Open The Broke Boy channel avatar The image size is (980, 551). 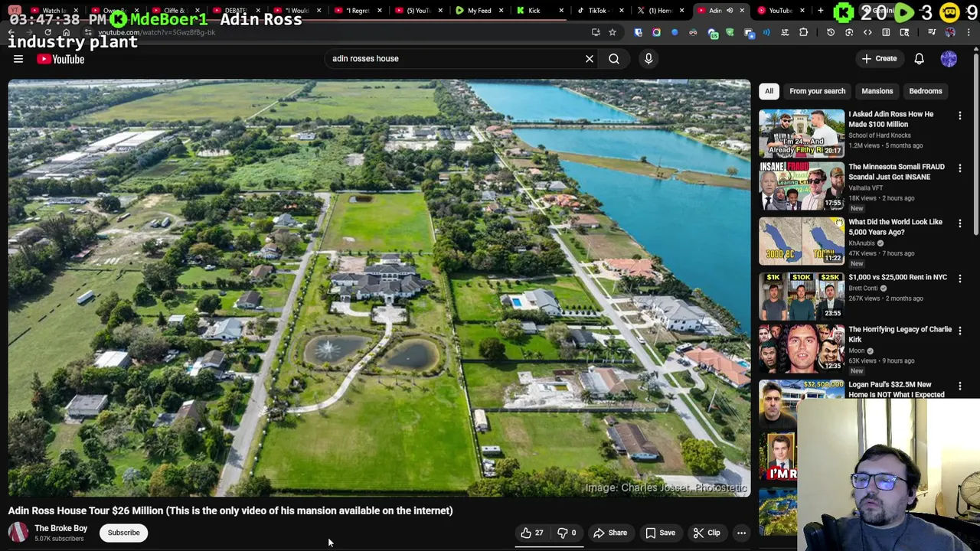18,533
